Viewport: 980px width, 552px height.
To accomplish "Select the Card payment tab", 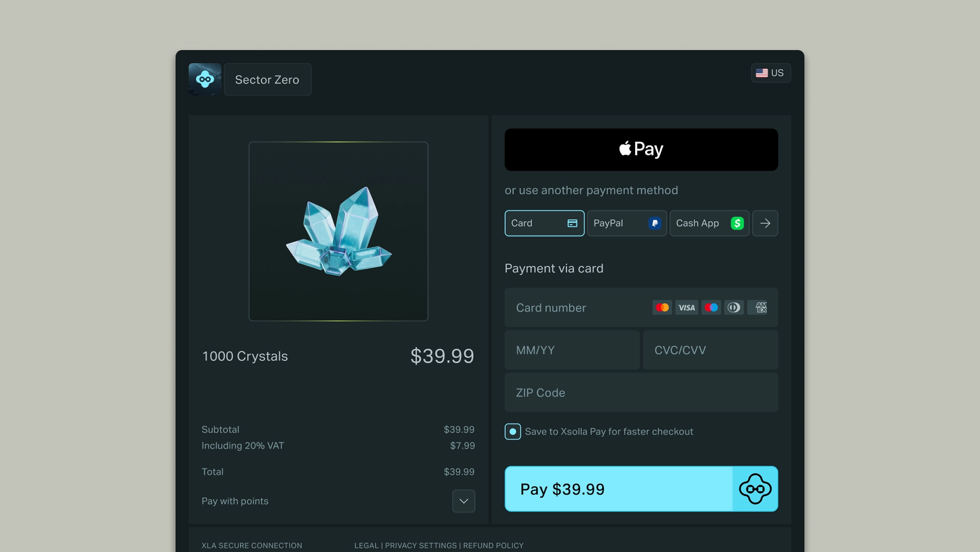I will 544,223.
